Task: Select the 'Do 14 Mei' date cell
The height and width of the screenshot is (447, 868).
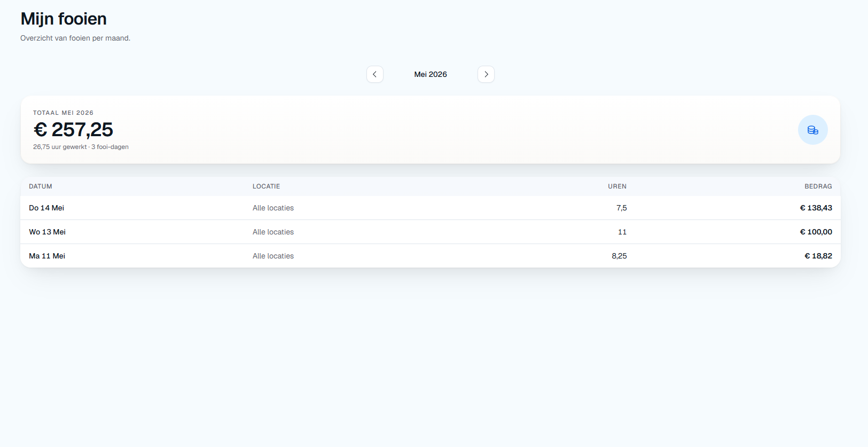Action: [46, 208]
